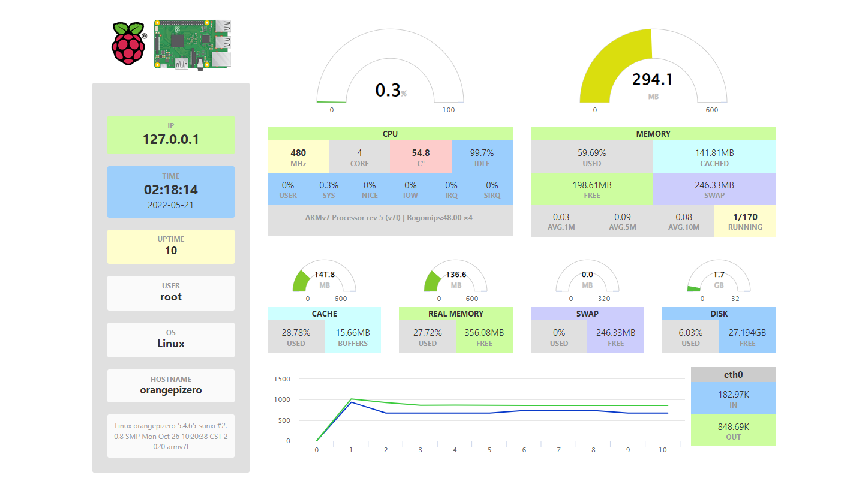Image resolution: width=868 pixels, height=478 pixels.
Task: Click the UPTIME tile
Action: [x=170, y=246]
